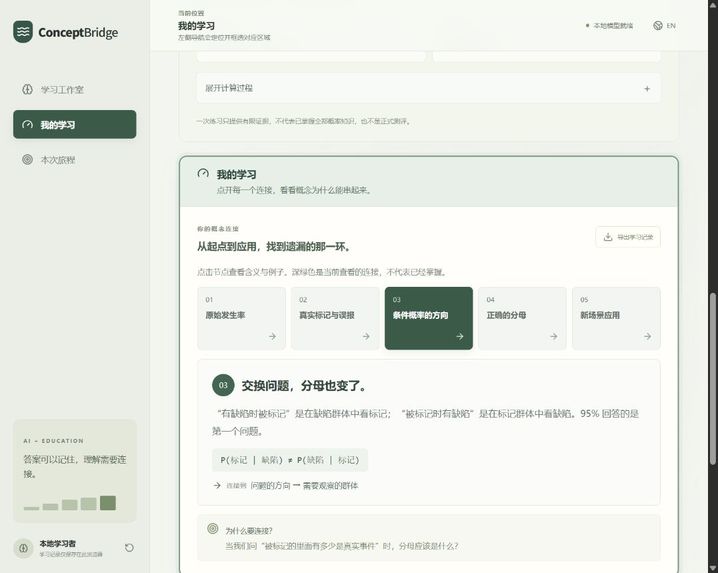Click the 导出学习记录 button
This screenshot has height=573, width=718.
coord(628,237)
